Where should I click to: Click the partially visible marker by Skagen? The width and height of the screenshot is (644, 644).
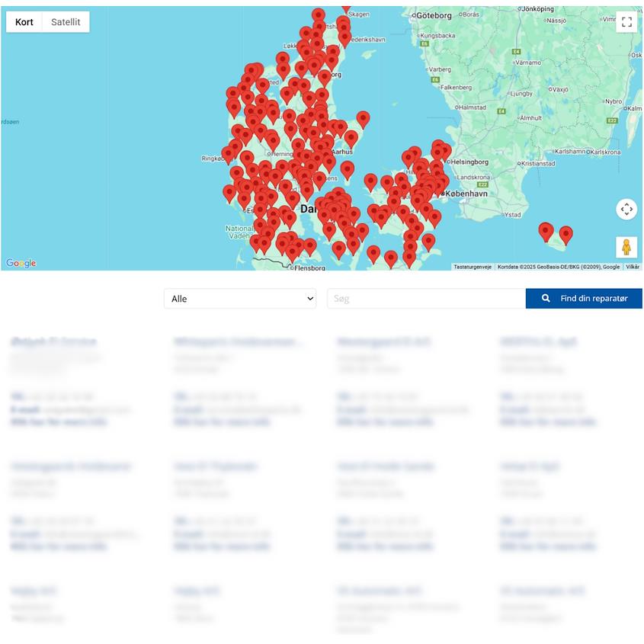click(x=346, y=7)
